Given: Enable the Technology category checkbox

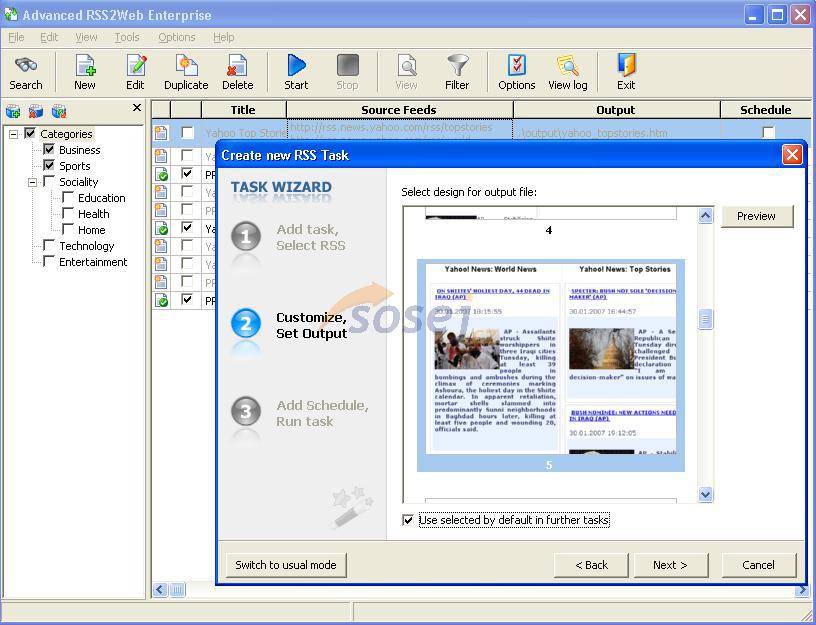Looking at the screenshot, I should click(49, 246).
